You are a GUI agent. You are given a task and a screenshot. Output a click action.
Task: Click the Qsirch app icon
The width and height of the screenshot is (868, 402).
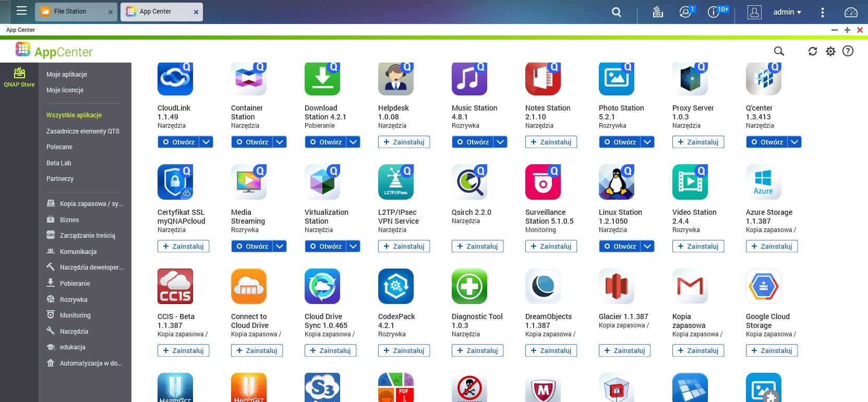[469, 182]
